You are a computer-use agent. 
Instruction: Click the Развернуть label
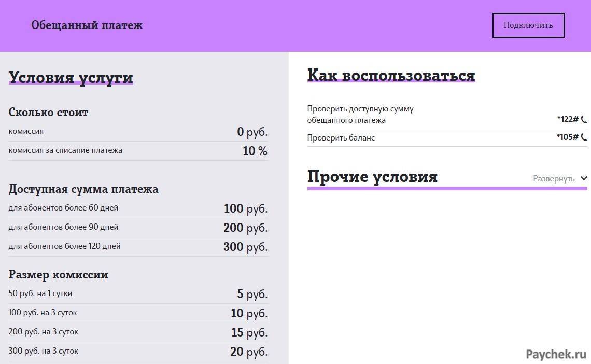tap(554, 178)
